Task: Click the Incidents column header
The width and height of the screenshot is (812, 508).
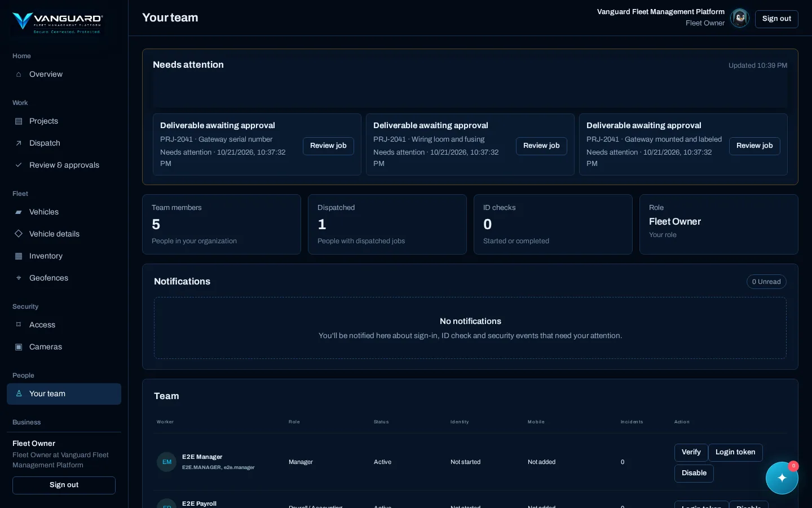Action: [632, 422]
